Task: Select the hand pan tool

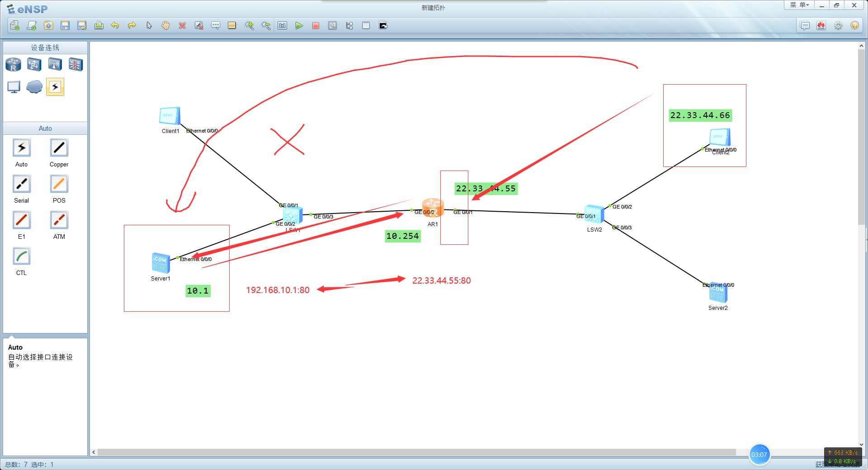Action: (x=165, y=25)
